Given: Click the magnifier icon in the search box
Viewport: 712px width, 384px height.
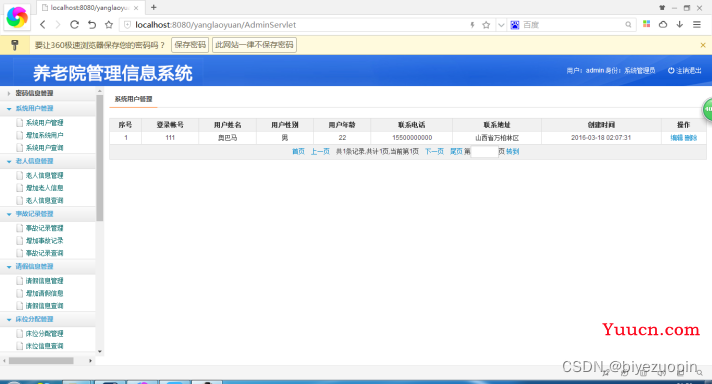Looking at the screenshot, I should [628, 25].
